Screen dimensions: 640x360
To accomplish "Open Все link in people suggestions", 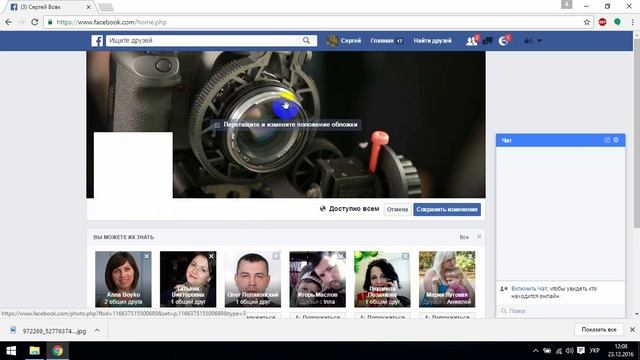I will tap(464, 237).
